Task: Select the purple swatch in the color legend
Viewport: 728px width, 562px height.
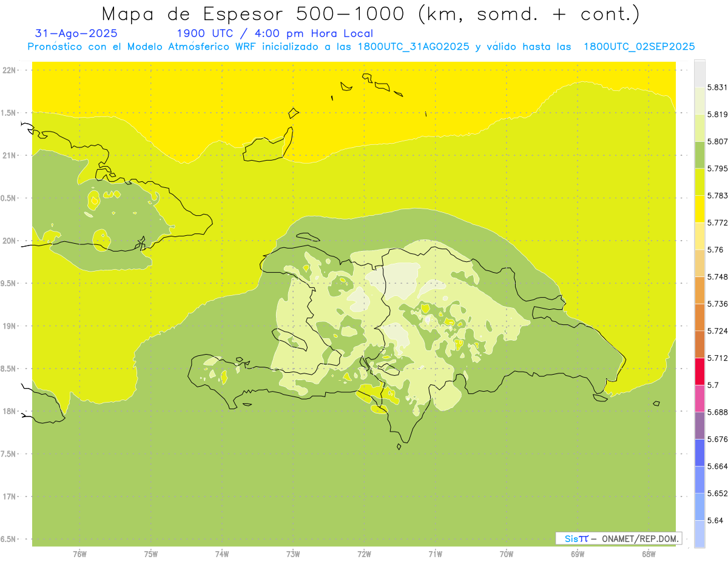Action: coord(699,426)
